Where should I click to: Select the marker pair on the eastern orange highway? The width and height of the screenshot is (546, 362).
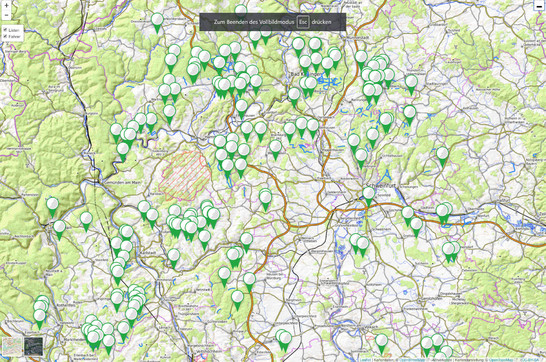[444, 213]
